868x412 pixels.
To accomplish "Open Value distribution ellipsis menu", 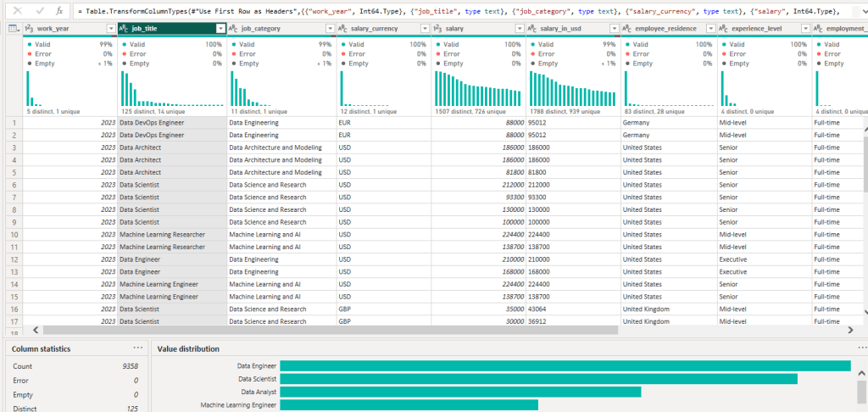I will pos(862,348).
